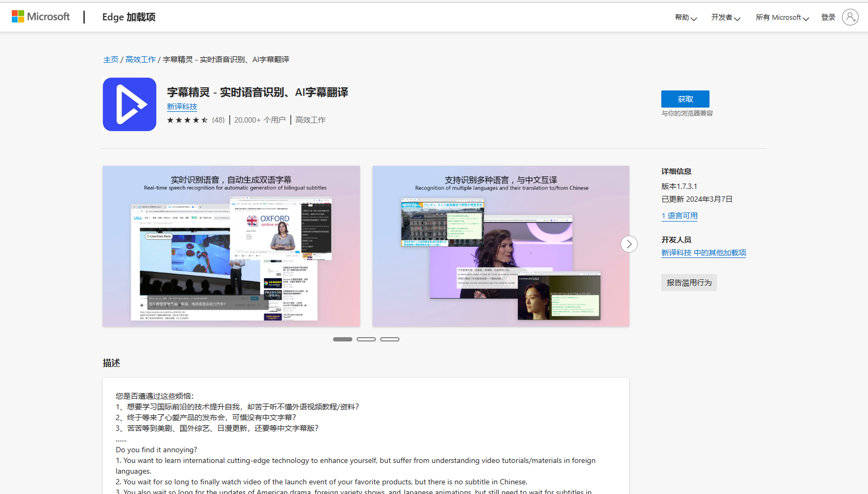Click the 开发人员 heading
This screenshot has height=494, width=868.
pyautogui.click(x=676, y=240)
